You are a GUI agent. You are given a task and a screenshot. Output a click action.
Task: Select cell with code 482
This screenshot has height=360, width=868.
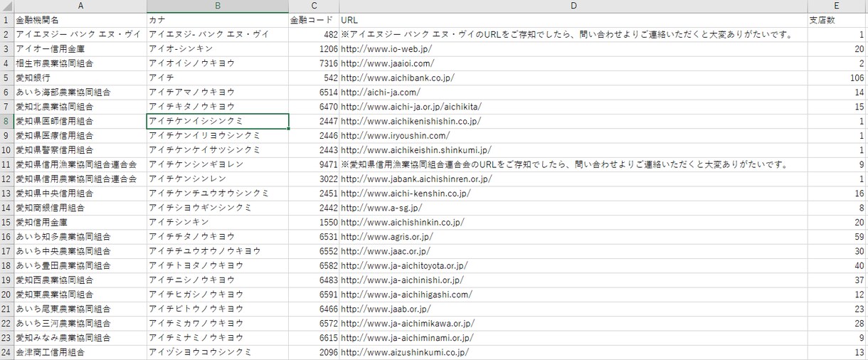coord(314,34)
